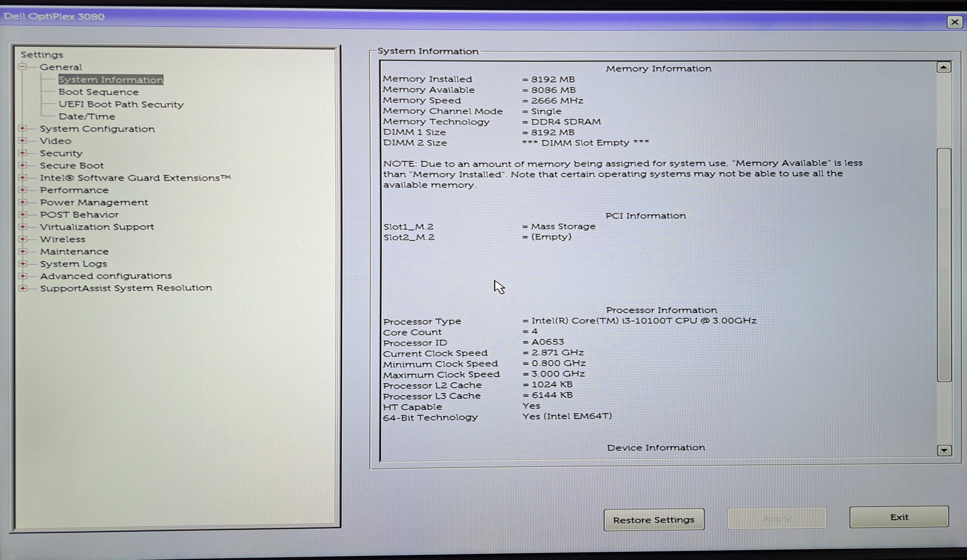The image size is (967, 560).
Task: Select the Security category label
Action: coord(61,153)
